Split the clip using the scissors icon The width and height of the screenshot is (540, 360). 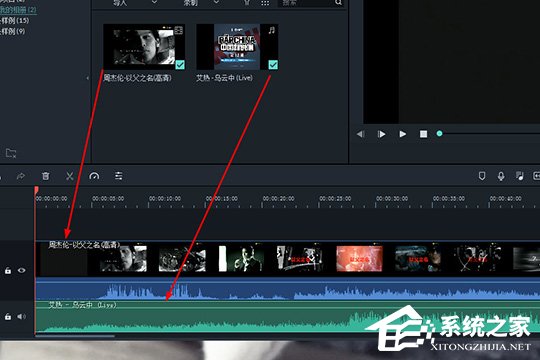click(x=70, y=176)
